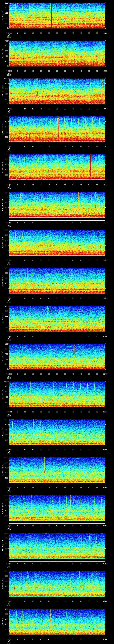The image size is (114, 644).
Task: Click the 7:10:00 start time label
Action: coord(9,374)
